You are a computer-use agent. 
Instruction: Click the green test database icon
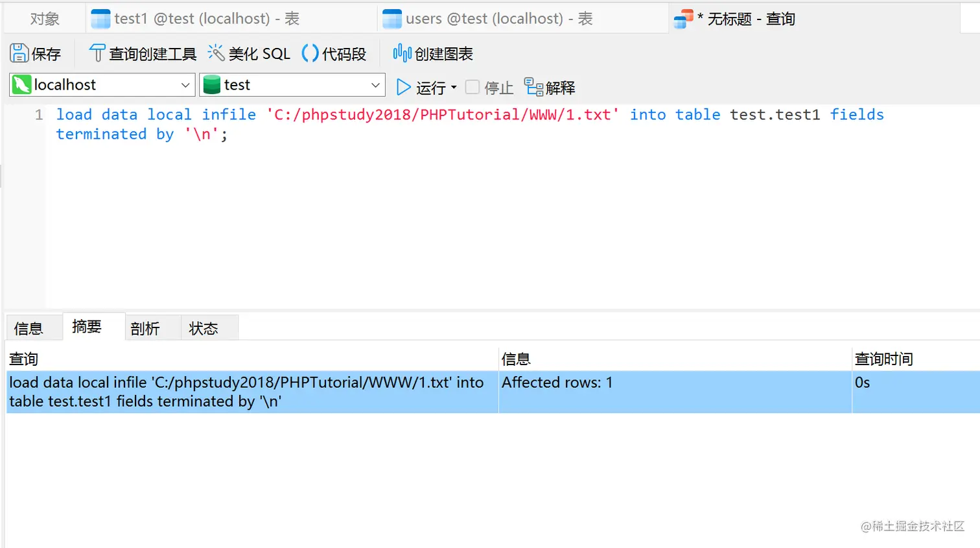pos(211,85)
